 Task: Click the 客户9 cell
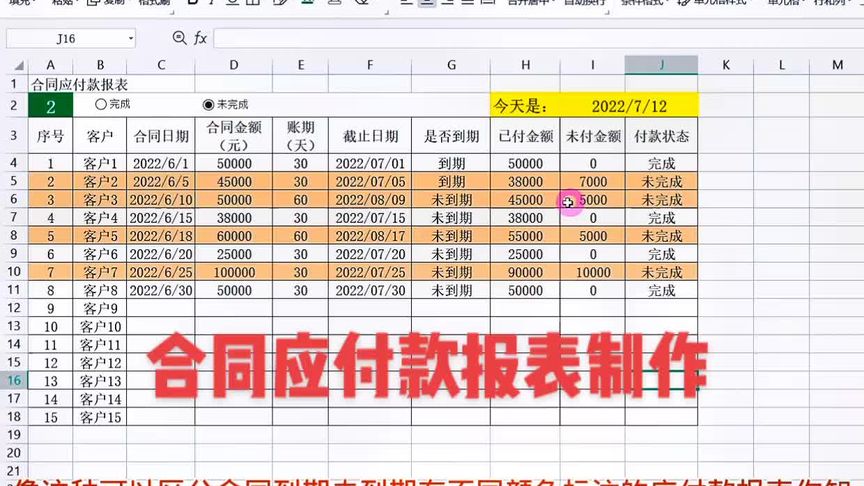[x=100, y=309]
